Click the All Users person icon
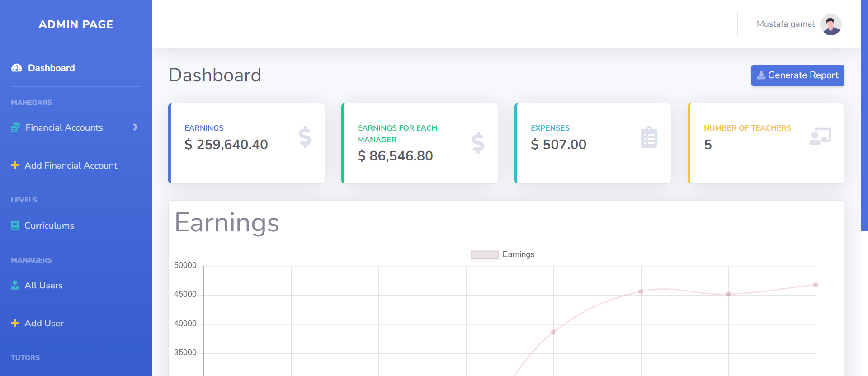This screenshot has height=376, width=868. (x=15, y=285)
